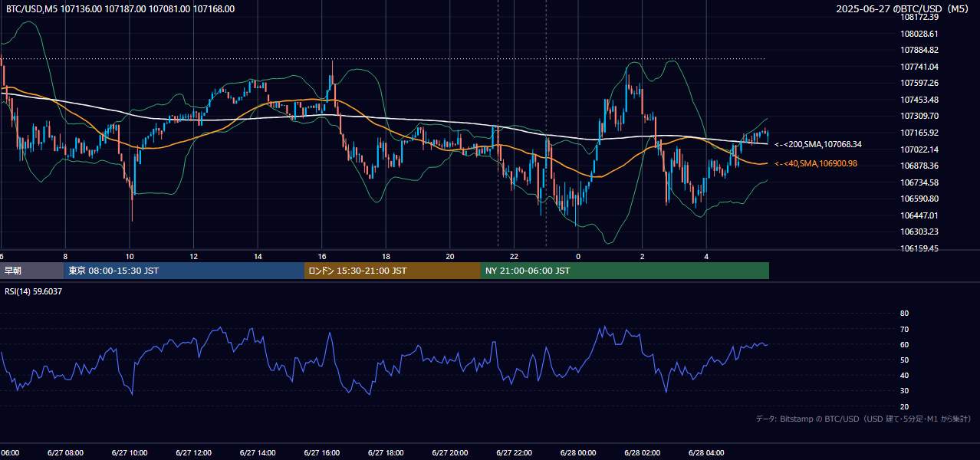Screen dimensions: 980x460
Task: Click hour label 20 under the candlestick chart
Action: pos(450,257)
